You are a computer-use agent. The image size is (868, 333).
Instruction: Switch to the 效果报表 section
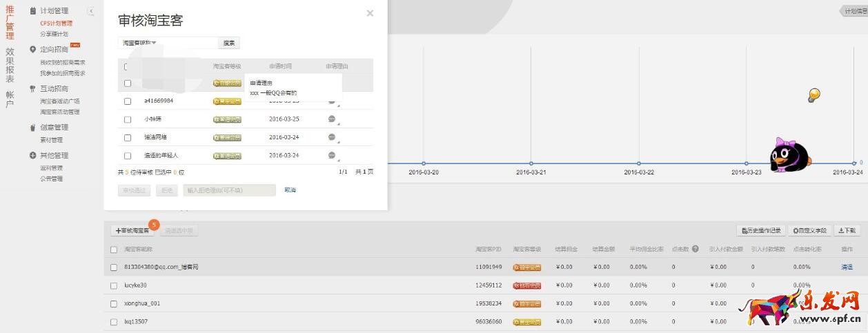click(10, 65)
